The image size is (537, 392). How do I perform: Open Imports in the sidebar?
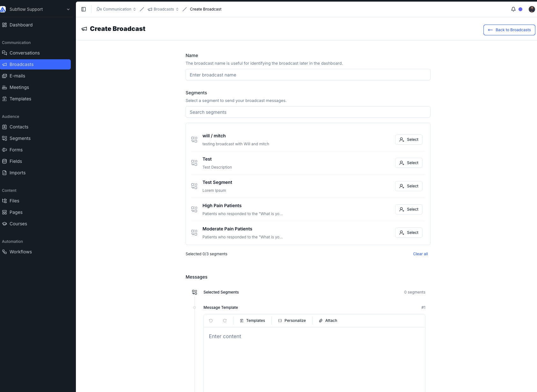pyautogui.click(x=35, y=173)
